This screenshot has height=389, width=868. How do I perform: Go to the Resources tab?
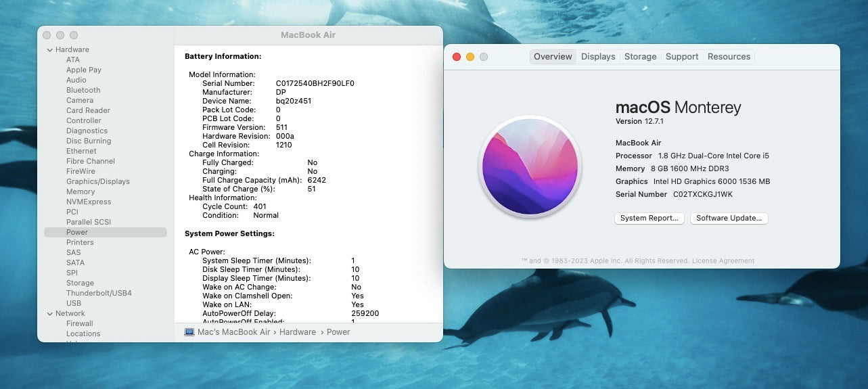729,57
